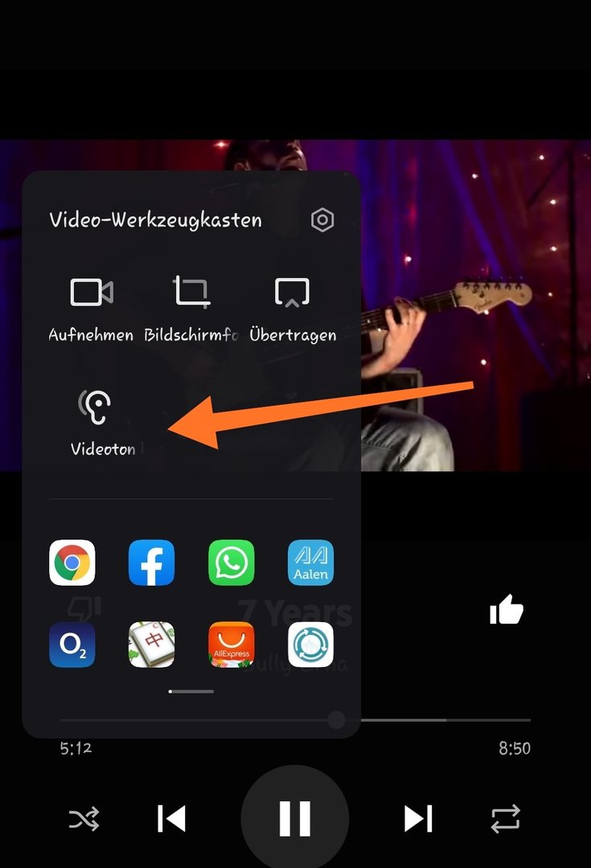Select the Bildschirmfoto crop icon

point(191,292)
